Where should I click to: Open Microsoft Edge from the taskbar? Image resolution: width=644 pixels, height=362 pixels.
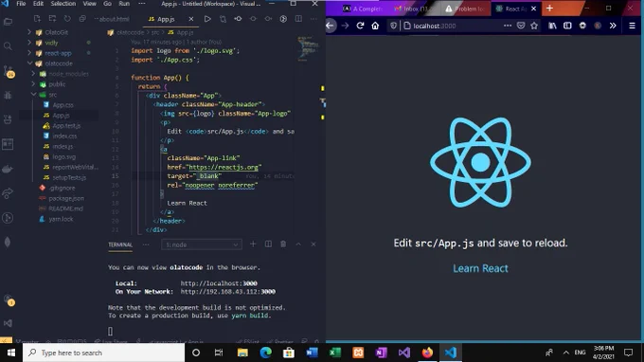click(266, 353)
